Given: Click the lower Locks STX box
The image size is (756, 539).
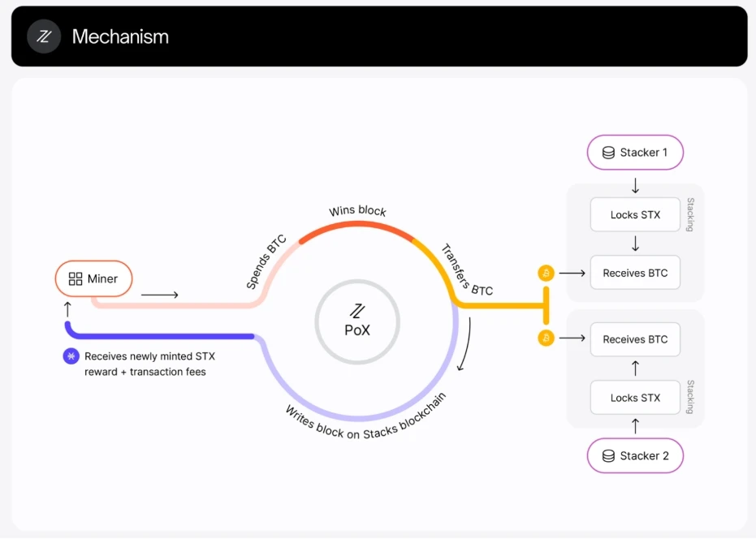Looking at the screenshot, I should pyautogui.click(x=635, y=398).
